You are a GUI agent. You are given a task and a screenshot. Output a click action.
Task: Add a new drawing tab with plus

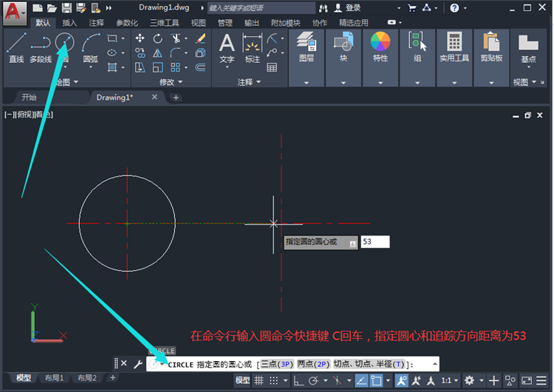pos(176,97)
